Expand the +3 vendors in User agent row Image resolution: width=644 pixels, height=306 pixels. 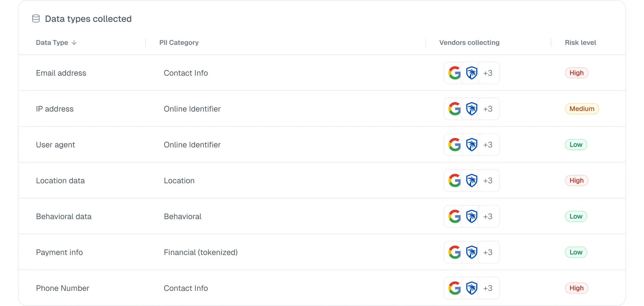488,144
